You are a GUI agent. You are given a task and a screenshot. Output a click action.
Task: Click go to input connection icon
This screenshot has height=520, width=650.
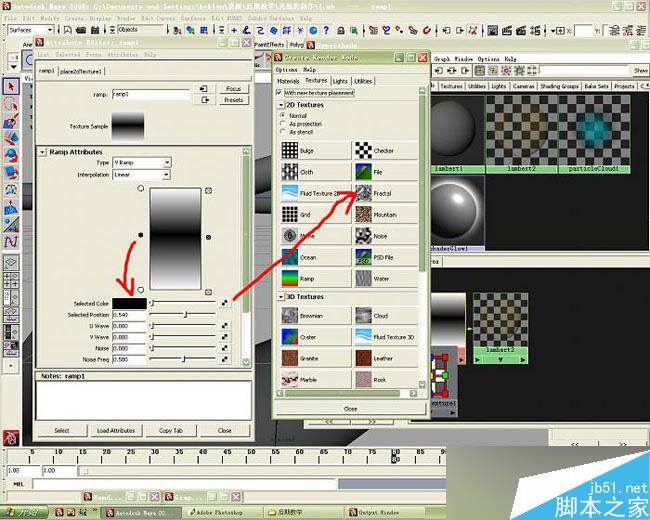[204, 89]
